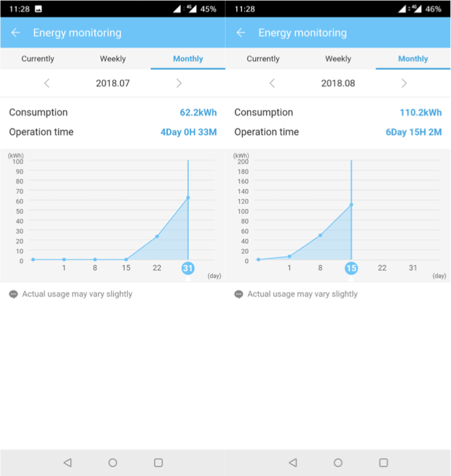Switch to Weekly tab on left screen

113,59
